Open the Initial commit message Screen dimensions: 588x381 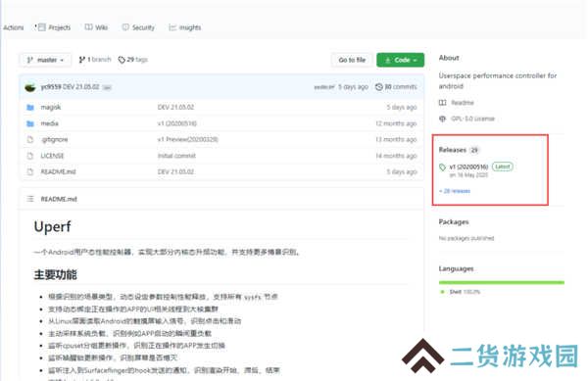(176, 156)
